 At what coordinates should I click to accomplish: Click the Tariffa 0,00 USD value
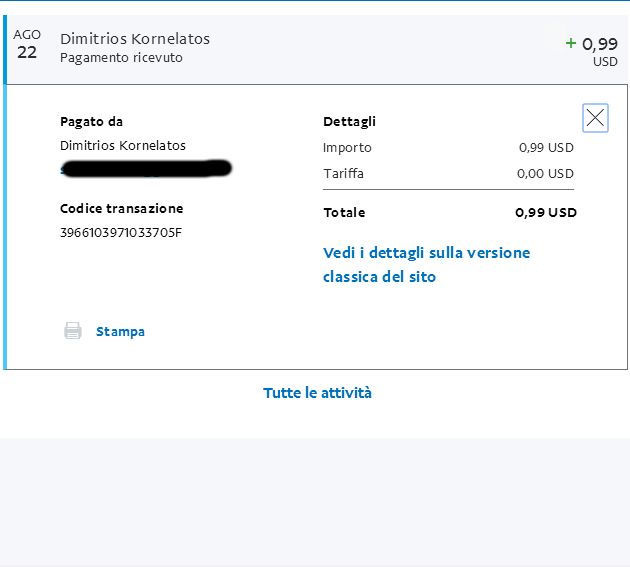tap(545, 174)
